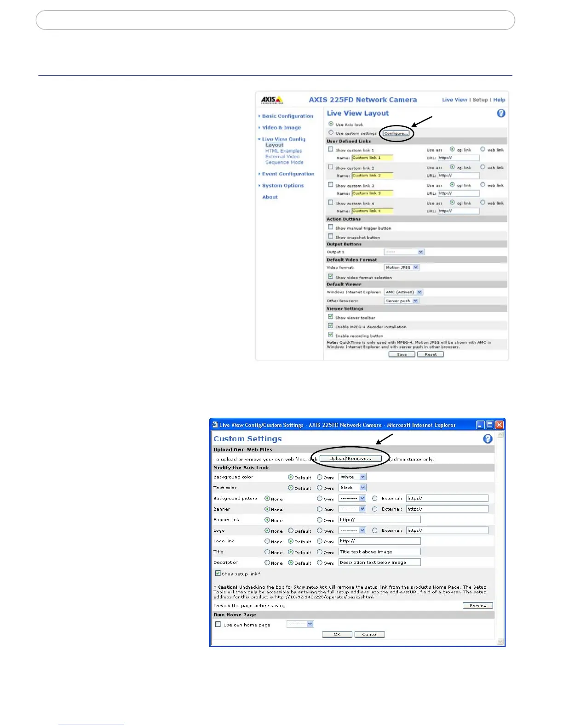Open Event Configuration menu
563x728 pixels.
pyautogui.click(x=288, y=174)
